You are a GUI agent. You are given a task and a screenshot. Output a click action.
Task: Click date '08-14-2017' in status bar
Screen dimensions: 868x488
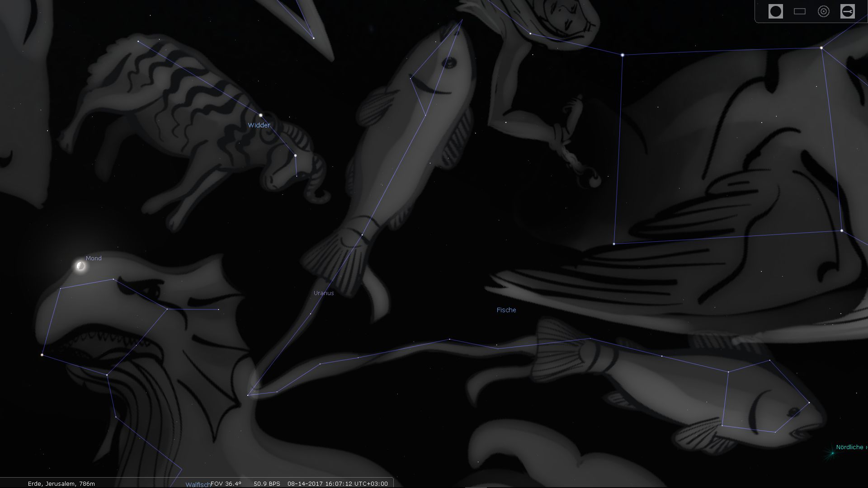point(303,483)
